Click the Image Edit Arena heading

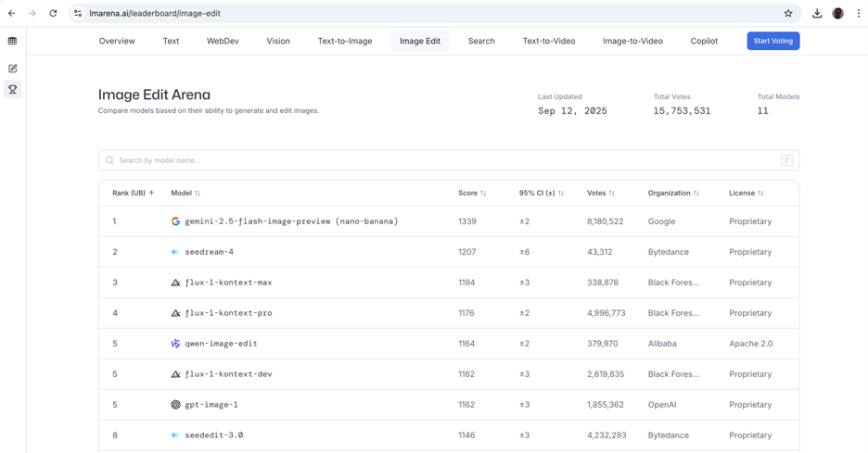pos(154,94)
